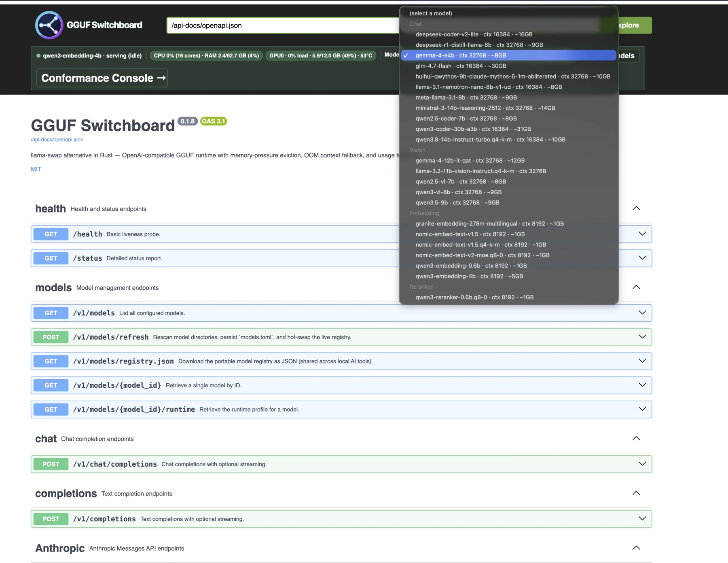Choose deepseek-r1-distill-llama-8b model option
This screenshot has width=728, height=563.
(x=508, y=45)
